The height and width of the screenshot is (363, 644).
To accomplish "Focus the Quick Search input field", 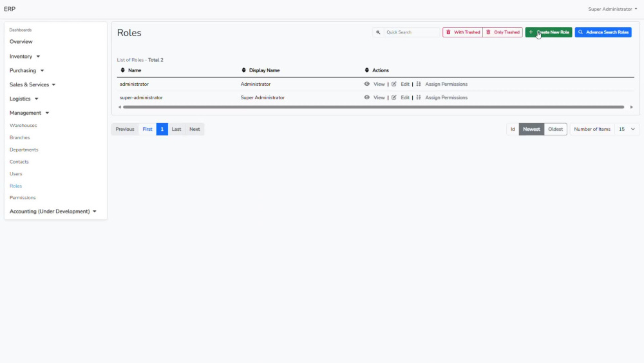I will point(412,32).
